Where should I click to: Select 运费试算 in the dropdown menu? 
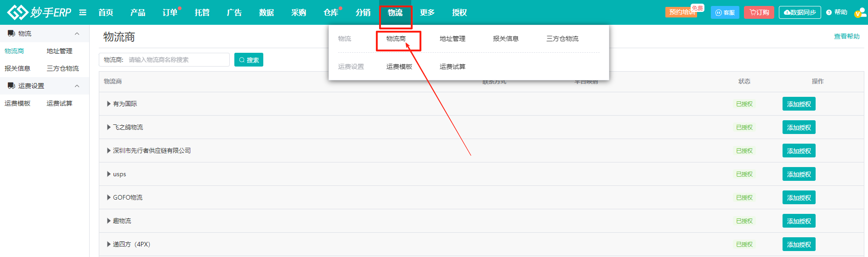[x=453, y=67]
